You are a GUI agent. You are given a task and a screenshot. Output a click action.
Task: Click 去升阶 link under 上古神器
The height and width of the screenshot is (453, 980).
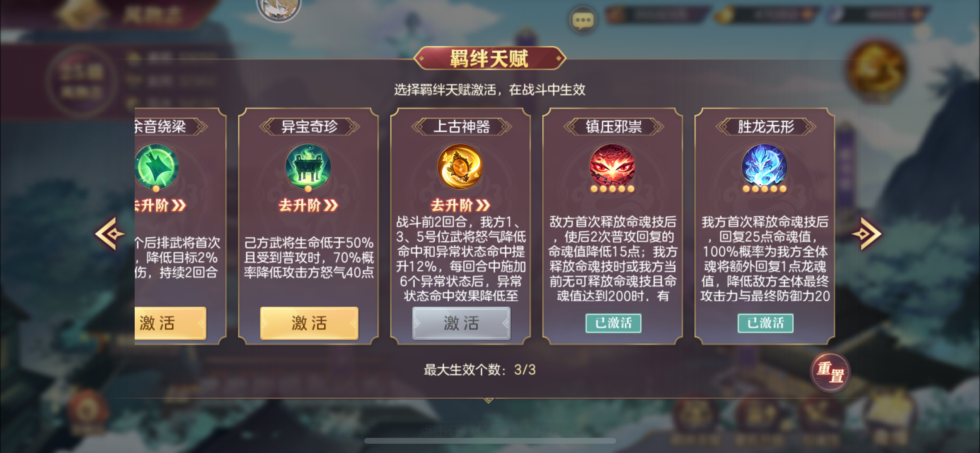coord(461,205)
